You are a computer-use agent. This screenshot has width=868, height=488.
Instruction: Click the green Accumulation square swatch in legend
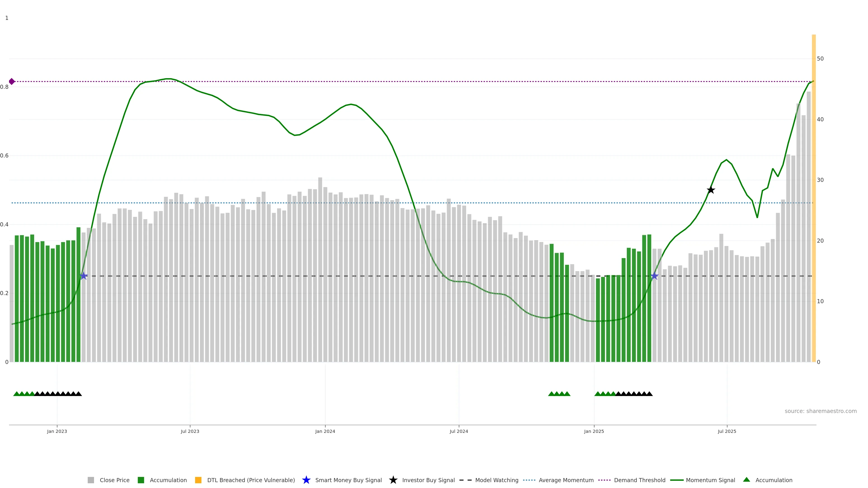(141, 480)
